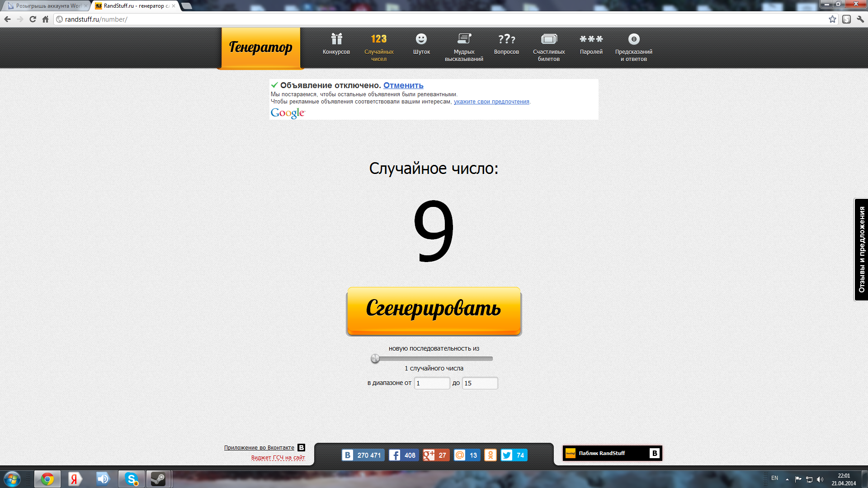Open Приложение во Вконтакте link
The image size is (868, 488).
coord(259,448)
